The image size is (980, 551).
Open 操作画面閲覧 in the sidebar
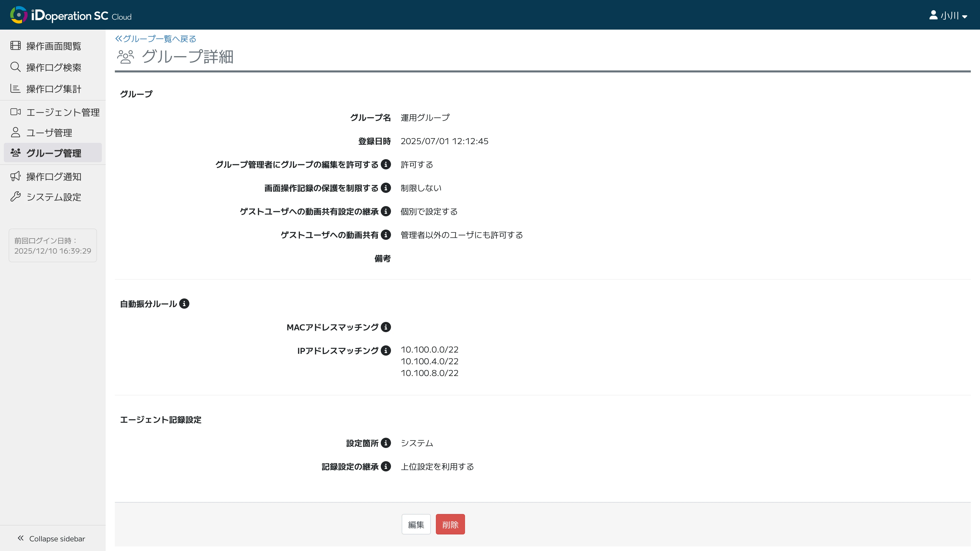(x=53, y=46)
